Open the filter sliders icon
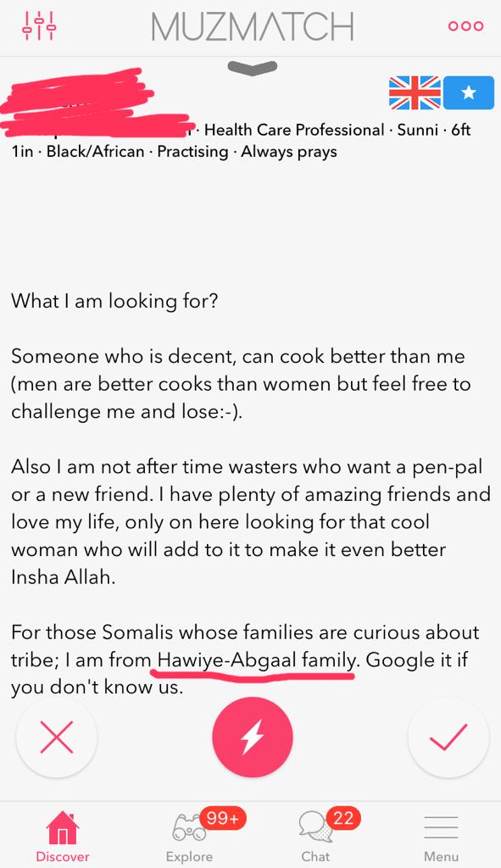 (x=39, y=26)
